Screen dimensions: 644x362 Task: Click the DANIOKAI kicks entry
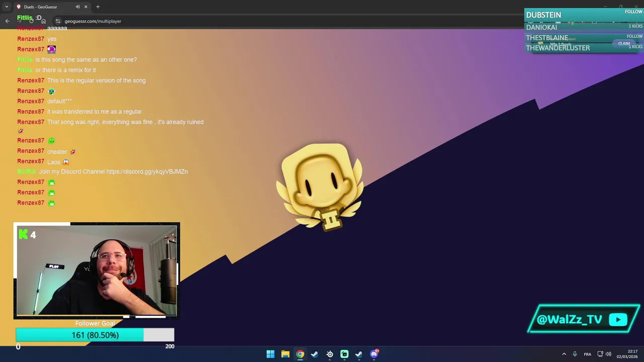(584, 27)
